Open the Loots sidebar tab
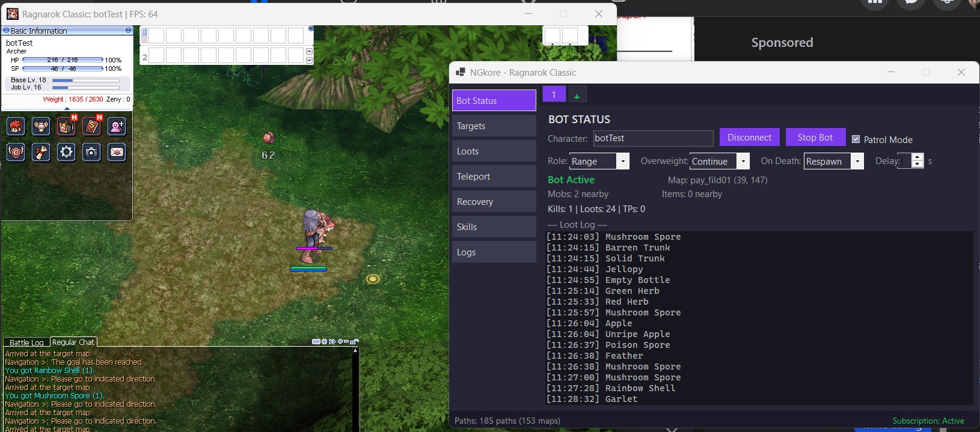The width and height of the screenshot is (980, 432). (494, 151)
